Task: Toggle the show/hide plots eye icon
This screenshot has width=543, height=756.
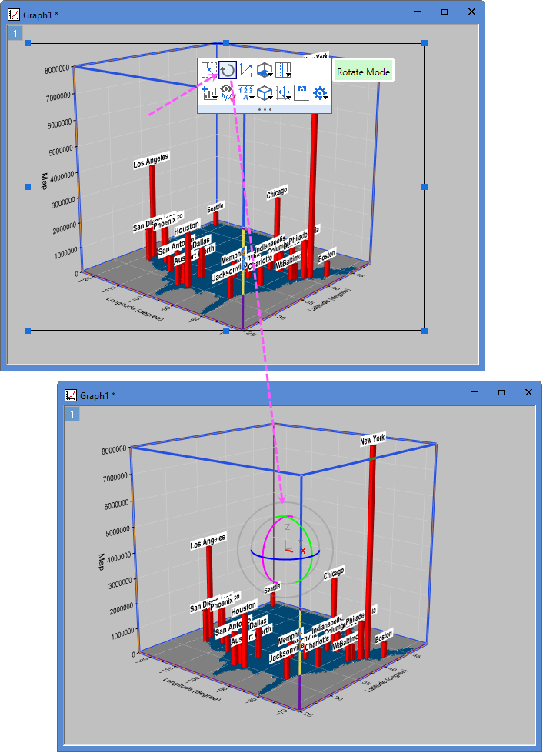Action: pyautogui.click(x=228, y=92)
